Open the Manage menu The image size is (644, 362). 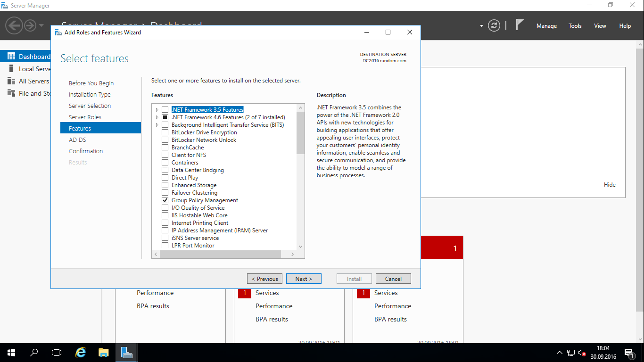click(546, 26)
